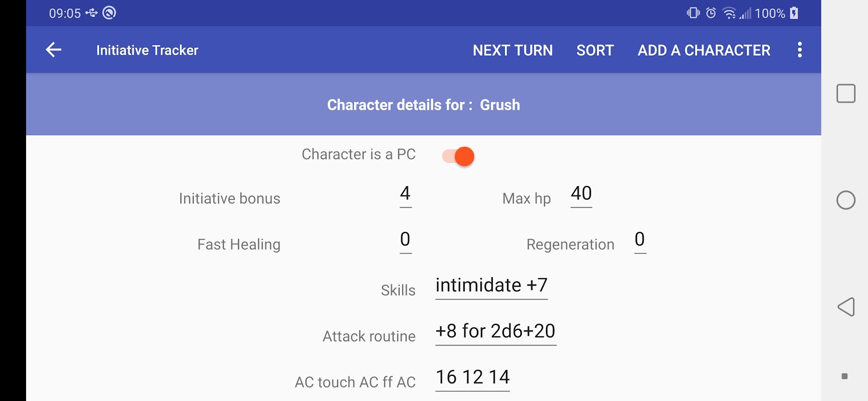Tap the battery icon in status bar
The width and height of the screenshot is (868, 401).
794,13
